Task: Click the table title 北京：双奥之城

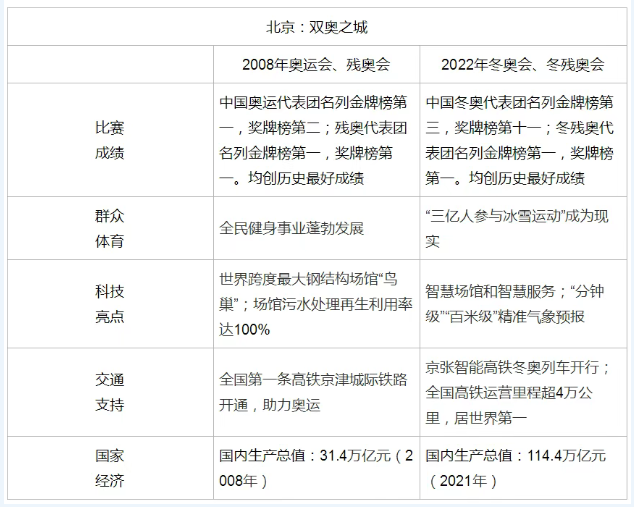Action: tap(317, 27)
